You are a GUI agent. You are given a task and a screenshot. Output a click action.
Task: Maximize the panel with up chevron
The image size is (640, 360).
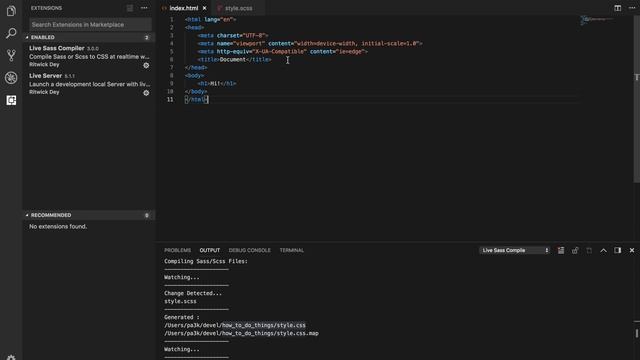click(x=603, y=250)
